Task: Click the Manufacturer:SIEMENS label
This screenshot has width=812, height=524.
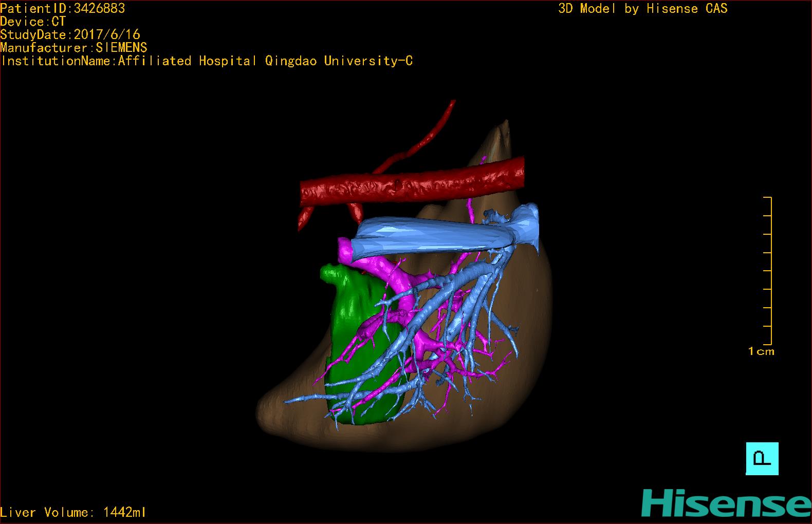Action: (73, 48)
